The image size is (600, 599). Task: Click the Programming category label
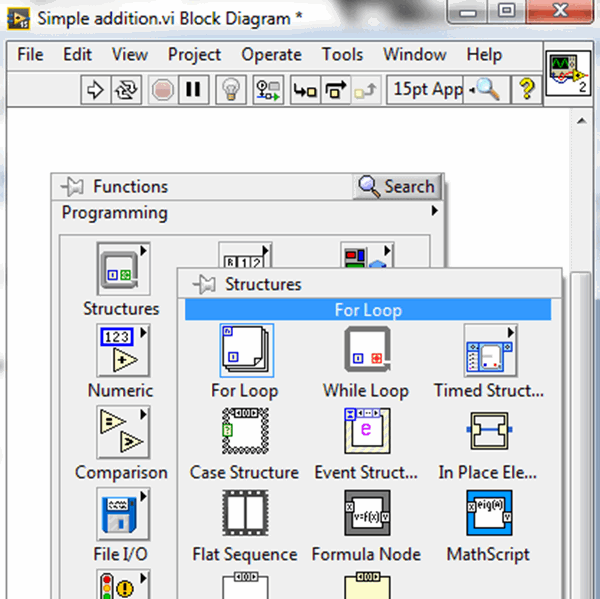115,213
